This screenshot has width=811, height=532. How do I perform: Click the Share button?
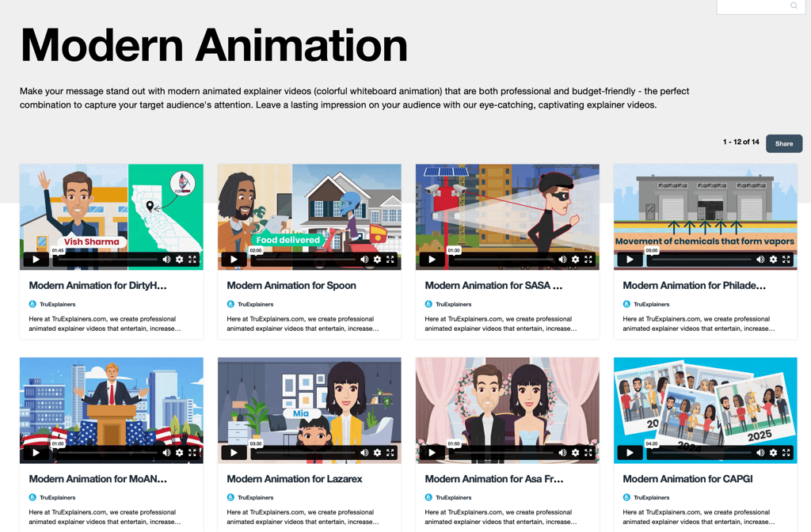(784, 144)
